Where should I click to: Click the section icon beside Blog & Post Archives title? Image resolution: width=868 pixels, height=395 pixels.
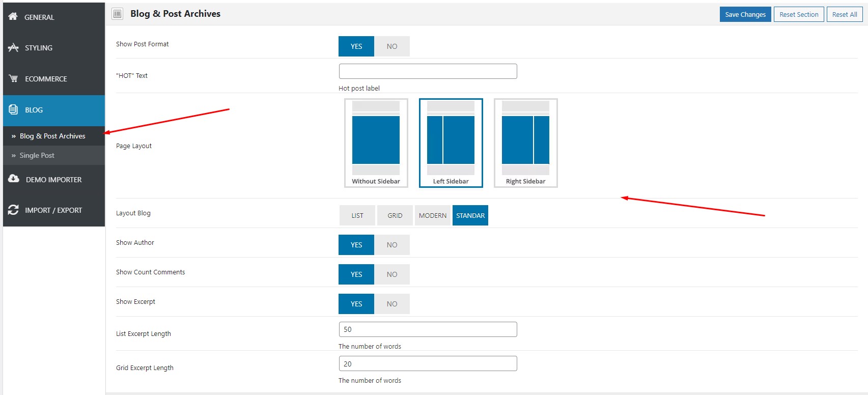(118, 14)
